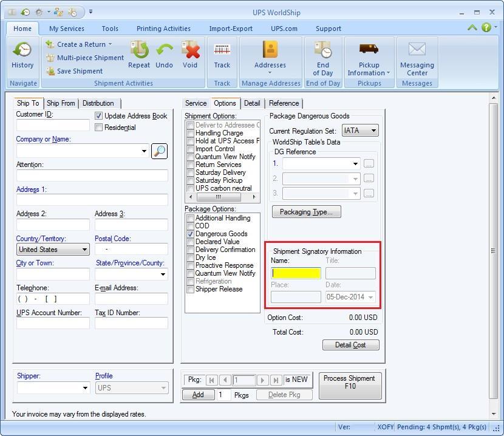Image resolution: width=504 pixels, height=436 pixels.
Task: Open the help question mark icon
Action: pos(486,27)
